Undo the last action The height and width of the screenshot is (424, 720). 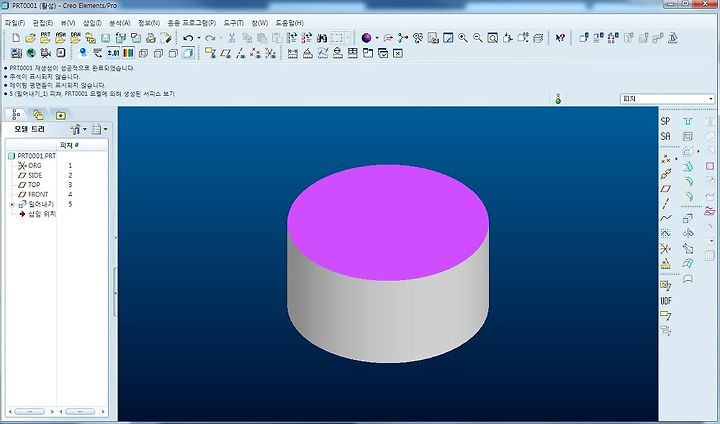187,38
